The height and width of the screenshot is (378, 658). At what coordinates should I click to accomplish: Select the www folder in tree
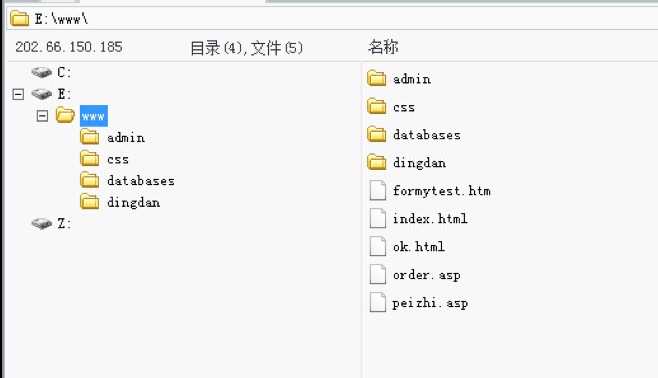click(x=94, y=116)
